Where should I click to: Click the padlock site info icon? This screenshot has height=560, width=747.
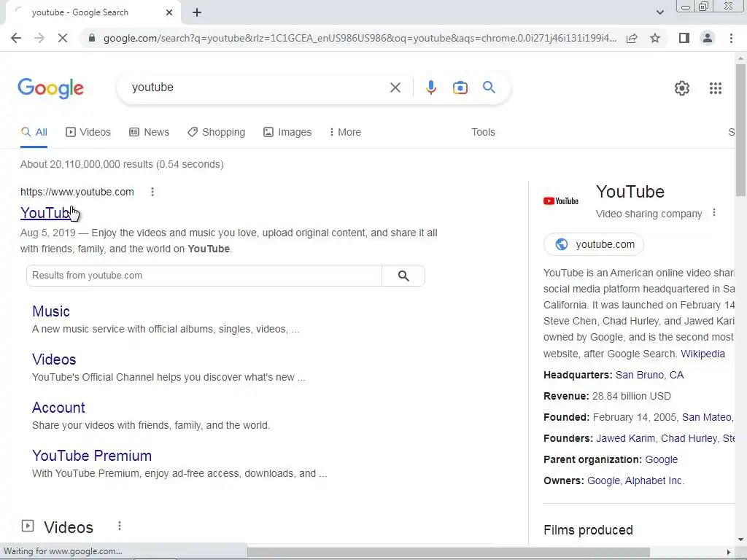[92, 38]
